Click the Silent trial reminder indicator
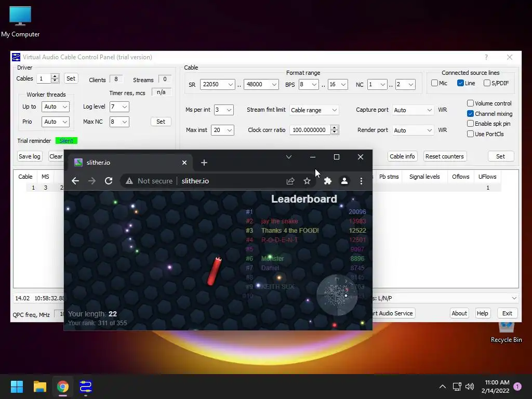This screenshot has height=399, width=532. click(x=66, y=140)
